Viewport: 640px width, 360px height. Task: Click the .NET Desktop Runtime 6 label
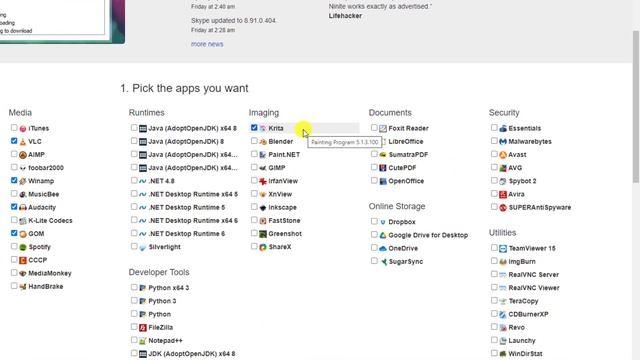[187, 234]
